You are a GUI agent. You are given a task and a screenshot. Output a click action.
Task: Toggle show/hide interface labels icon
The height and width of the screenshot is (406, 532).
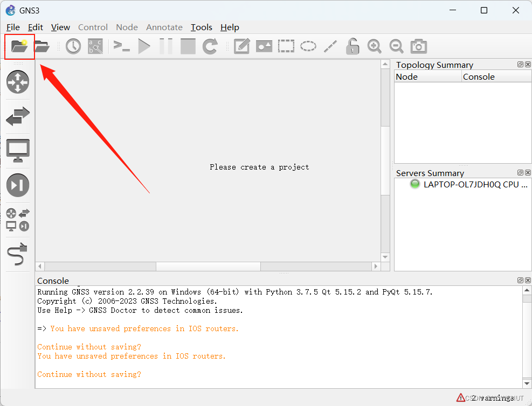(95, 46)
